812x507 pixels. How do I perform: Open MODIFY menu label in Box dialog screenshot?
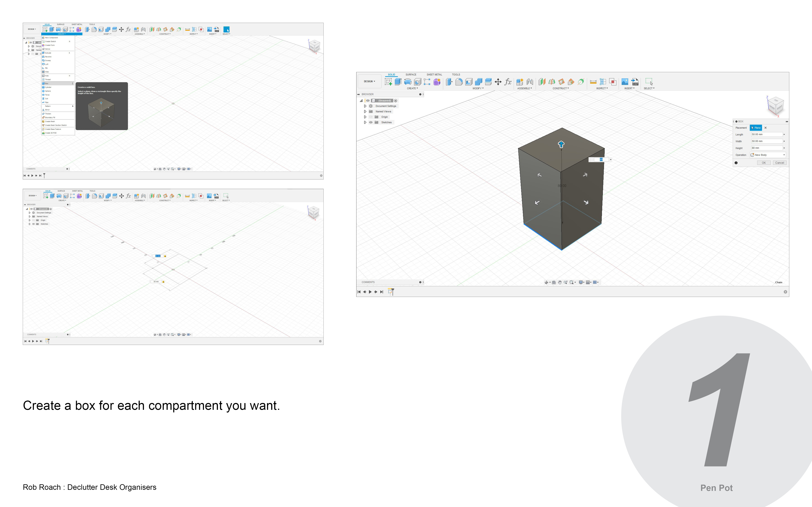click(478, 89)
